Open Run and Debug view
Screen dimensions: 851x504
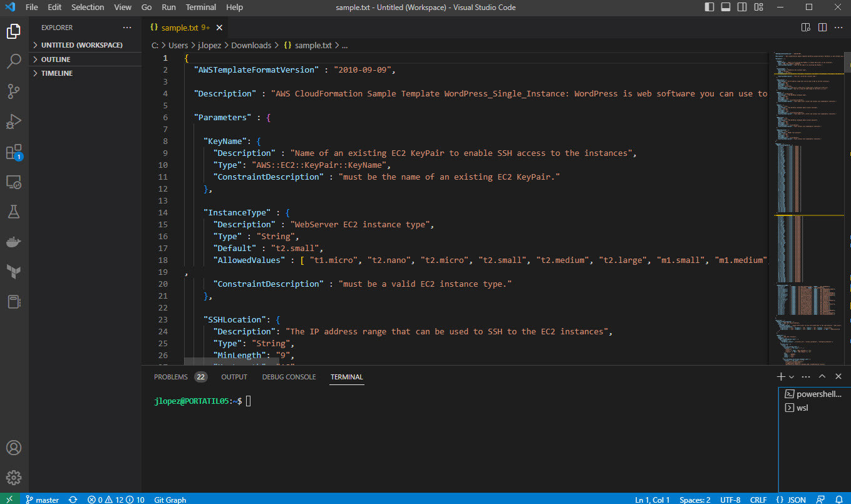(14, 121)
